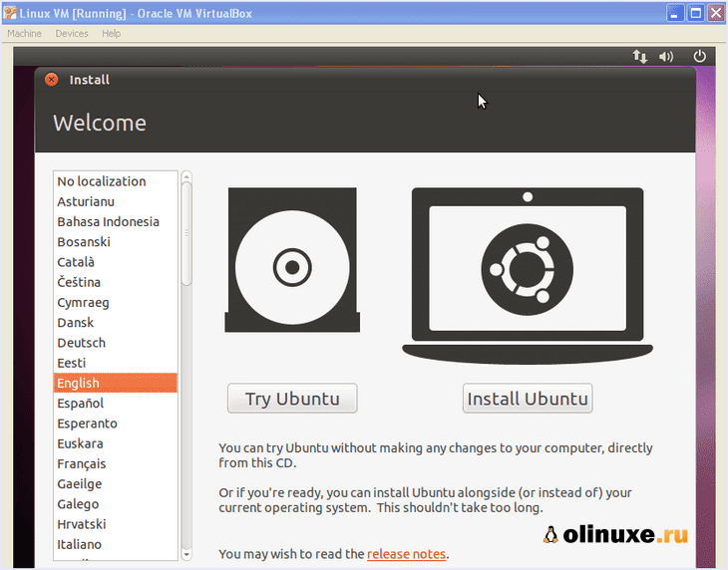Select Eesti language

point(115,363)
